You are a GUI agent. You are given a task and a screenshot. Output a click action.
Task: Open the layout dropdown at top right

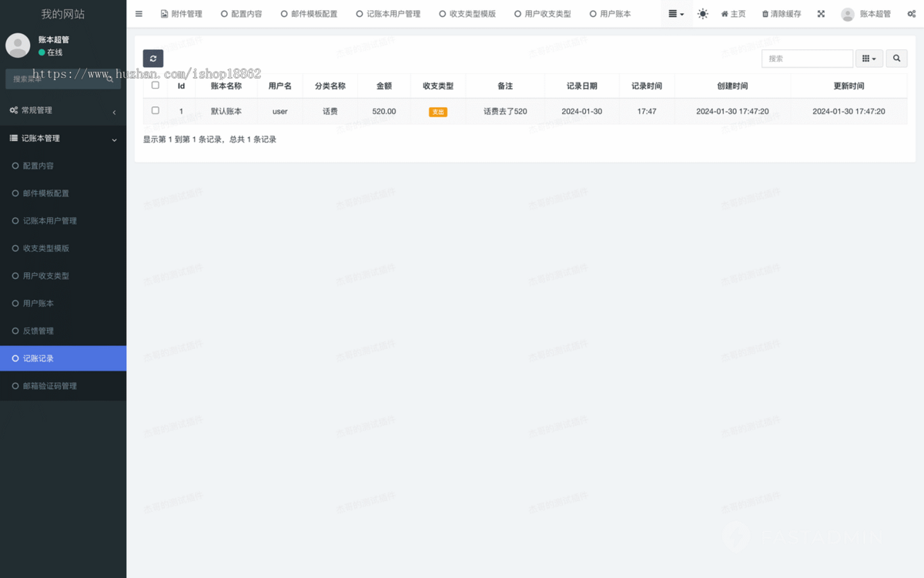[675, 13]
